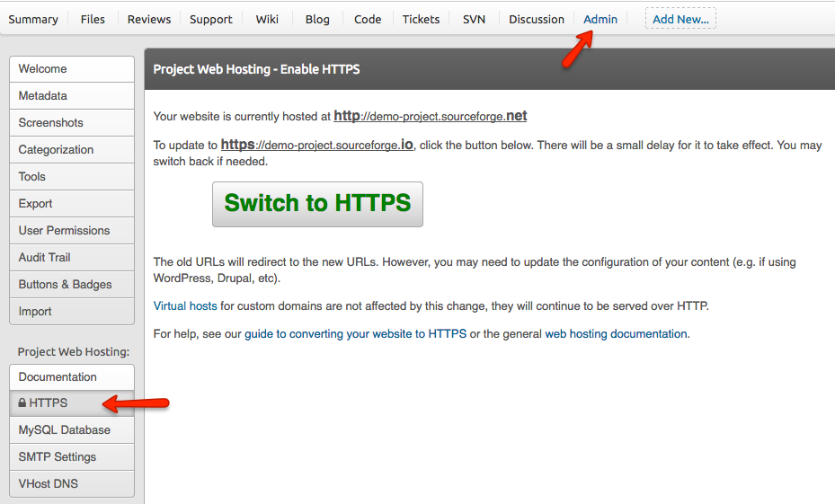Image resolution: width=835 pixels, height=504 pixels.
Task: Follow the web hosting documentation link
Action: point(616,333)
